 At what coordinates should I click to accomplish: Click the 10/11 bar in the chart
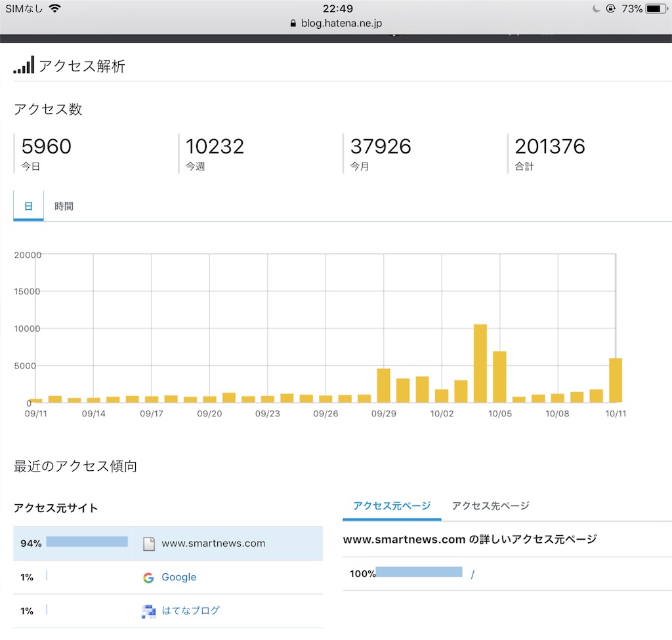[616, 380]
